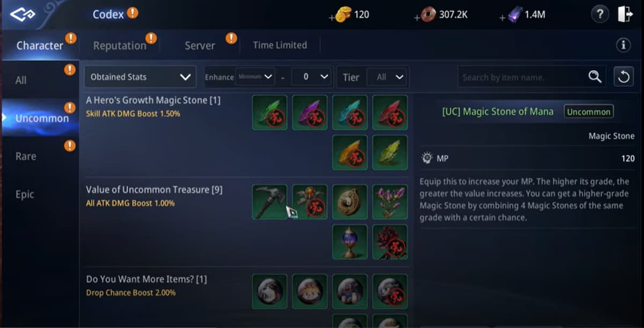This screenshot has width=644, height=328.
Task: Expand the Enhance maximum 0 dropdown
Action: tap(311, 77)
